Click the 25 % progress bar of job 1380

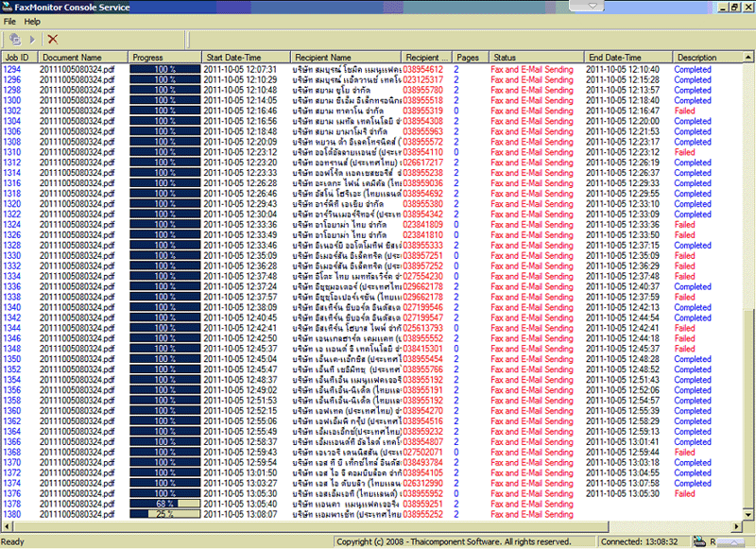(x=164, y=514)
